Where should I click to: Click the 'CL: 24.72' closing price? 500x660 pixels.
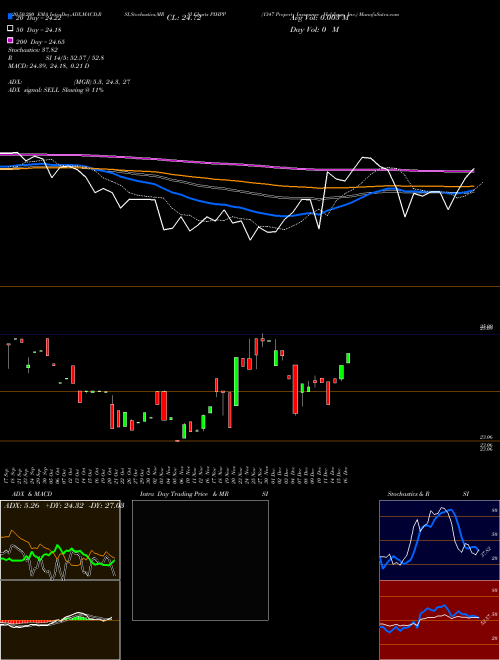coord(184,18)
